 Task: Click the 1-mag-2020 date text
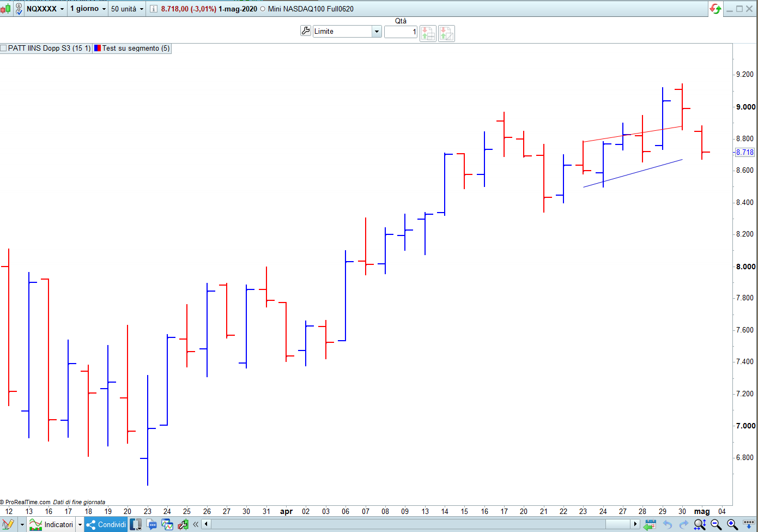238,9
